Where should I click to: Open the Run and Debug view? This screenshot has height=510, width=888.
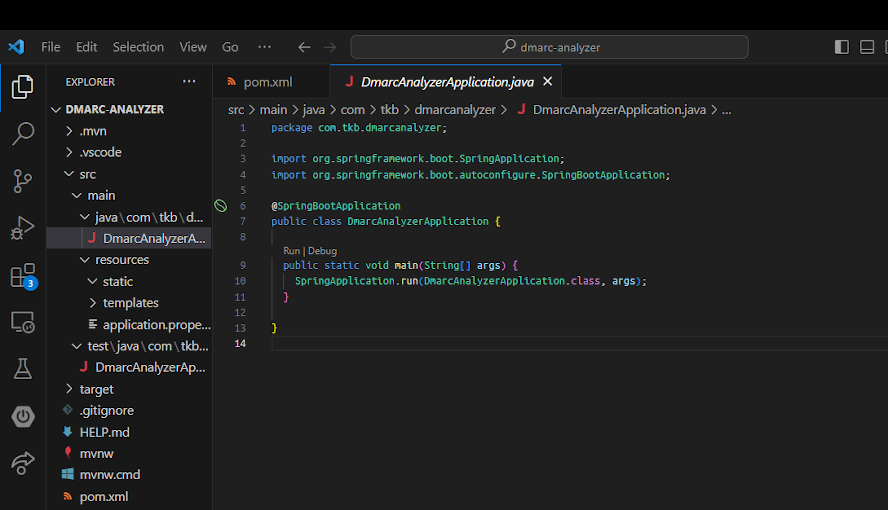coord(23,228)
